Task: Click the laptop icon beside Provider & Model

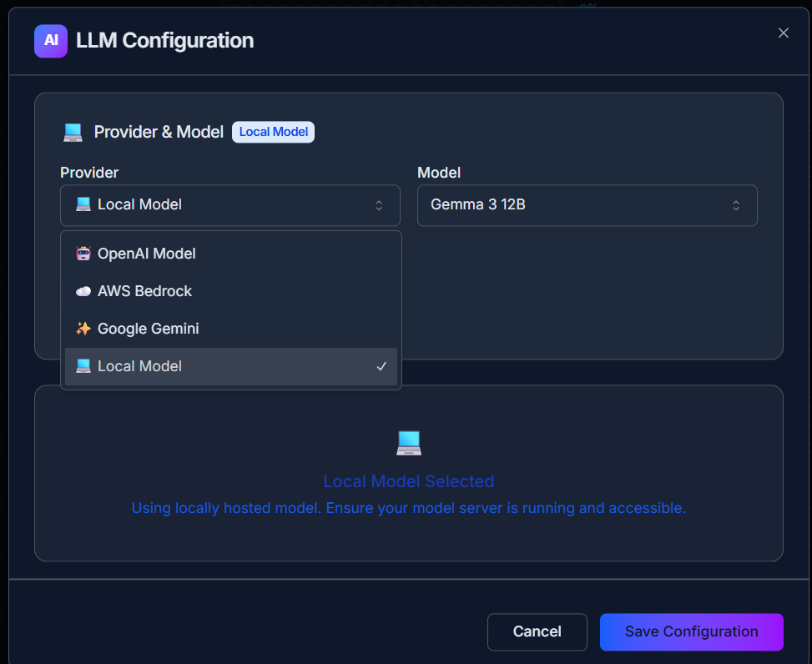Action: pyautogui.click(x=73, y=131)
